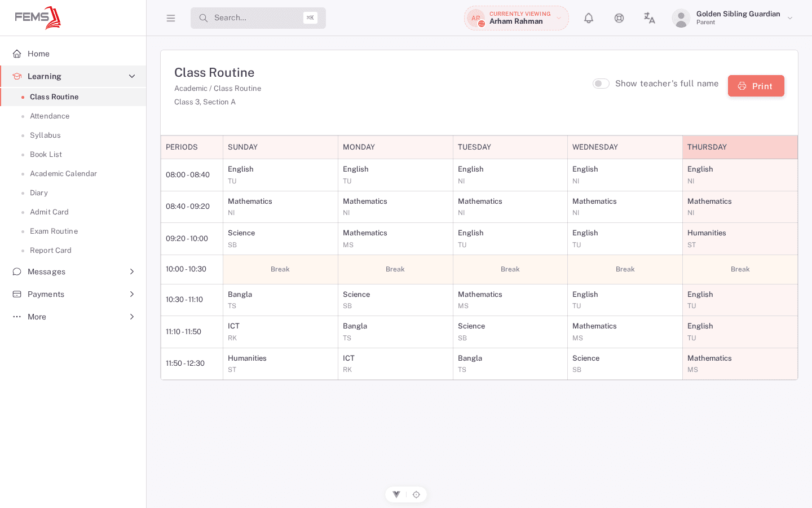This screenshot has width=812, height=508.
Task: Toggle the hamburger sidebar menu icon
Action: pyautogui.click(x=171, y=18)
